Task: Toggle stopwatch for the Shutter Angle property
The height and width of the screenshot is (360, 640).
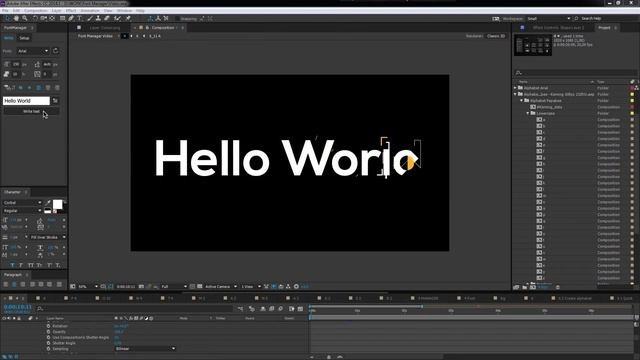Action: (x=49, y=343)
